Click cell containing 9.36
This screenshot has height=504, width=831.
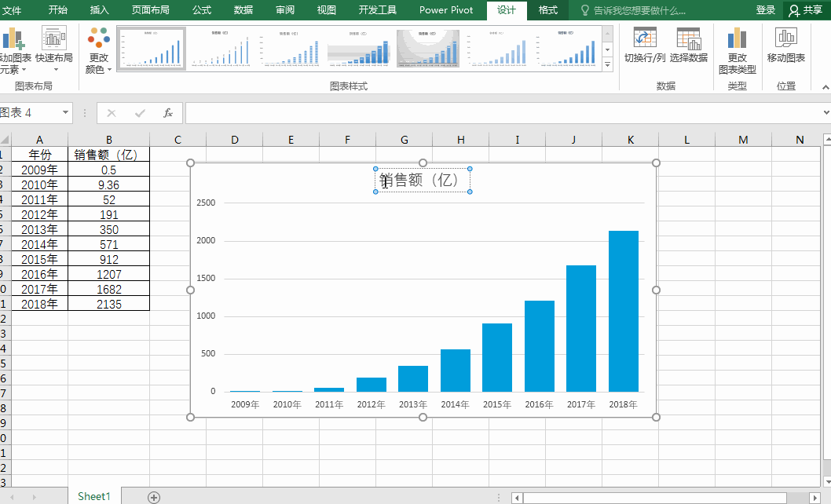pos(108,185)
